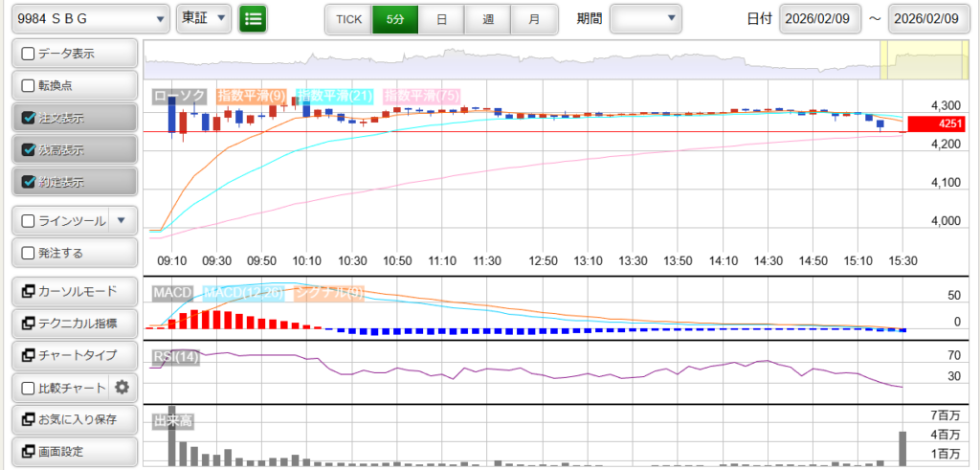Switch to the TICK chart tab
The height and width of the screenshot is (470, 980).
click(x=348, y=18)
